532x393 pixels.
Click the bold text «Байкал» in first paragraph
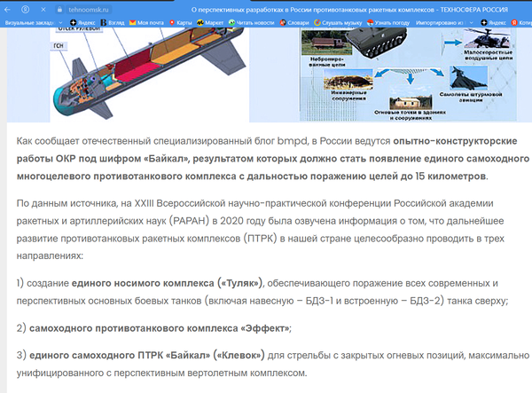point(166,159)
